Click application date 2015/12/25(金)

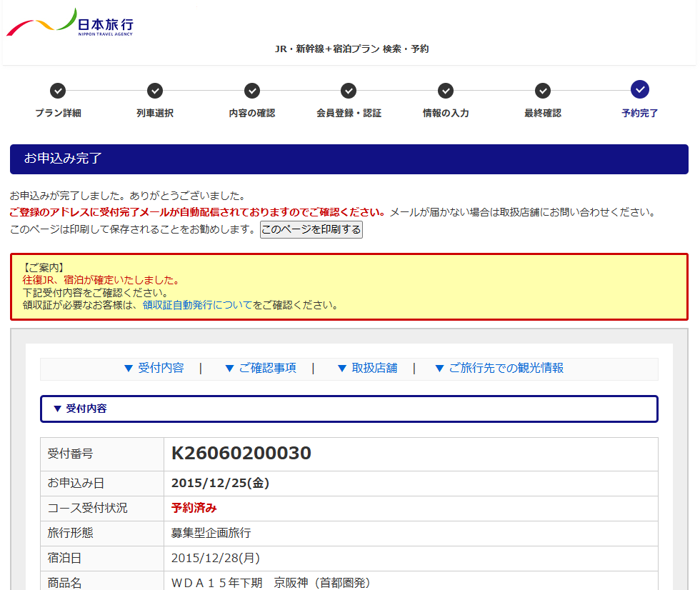point(220,484)
